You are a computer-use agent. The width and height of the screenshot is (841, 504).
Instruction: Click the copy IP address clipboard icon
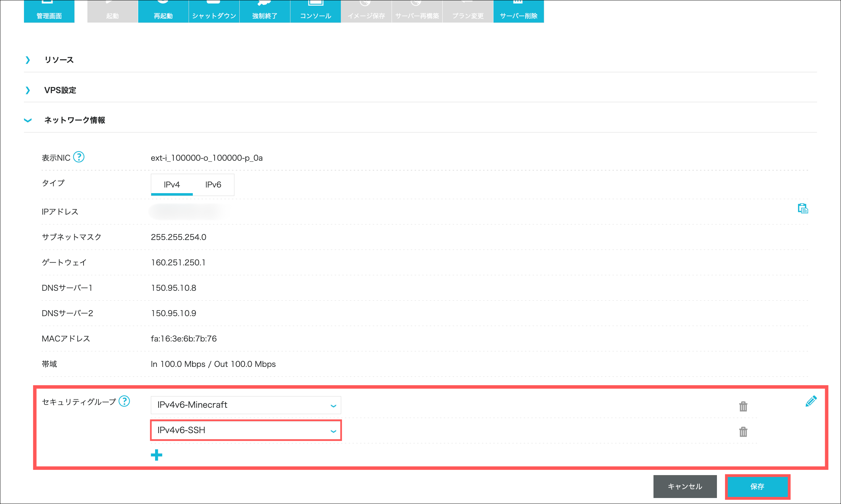tap(803, 209)
